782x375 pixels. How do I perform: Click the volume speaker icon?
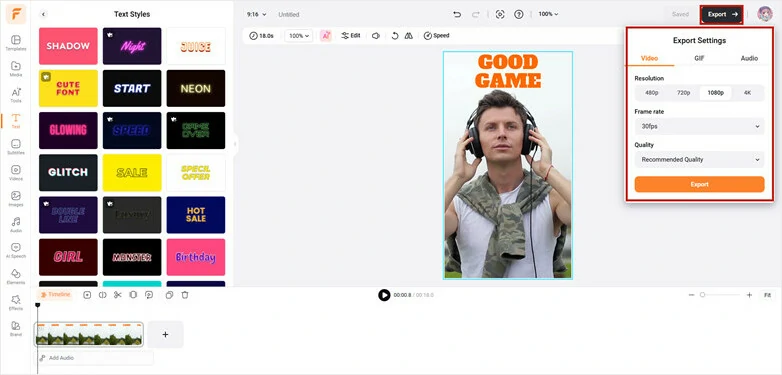coord(376,36)
